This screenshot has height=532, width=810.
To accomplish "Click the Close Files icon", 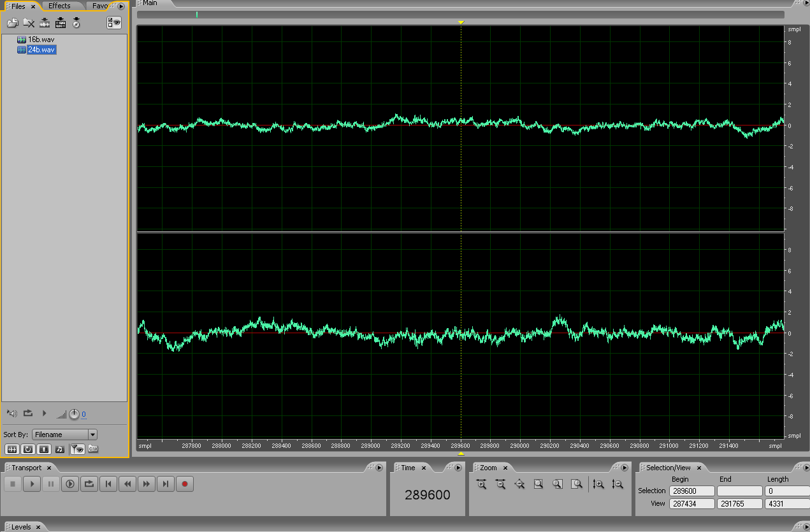I will [x=29, y=23].
